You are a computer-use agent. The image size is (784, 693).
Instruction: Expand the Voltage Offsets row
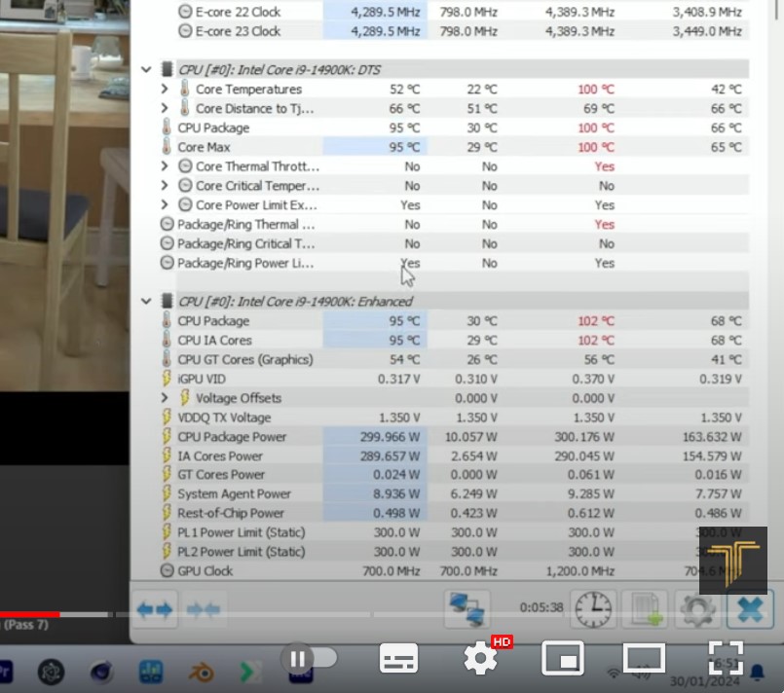164,398
